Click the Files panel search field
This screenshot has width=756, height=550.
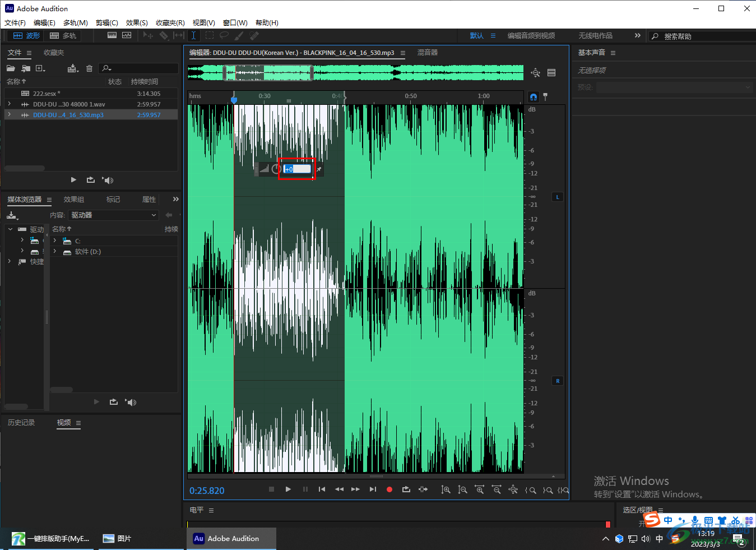138,68
